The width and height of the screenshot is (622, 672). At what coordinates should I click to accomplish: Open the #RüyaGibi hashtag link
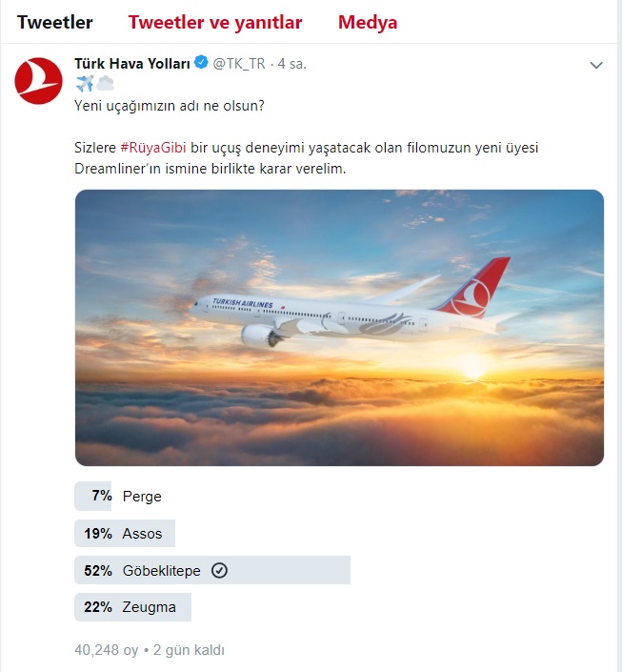tap(153, 148)
